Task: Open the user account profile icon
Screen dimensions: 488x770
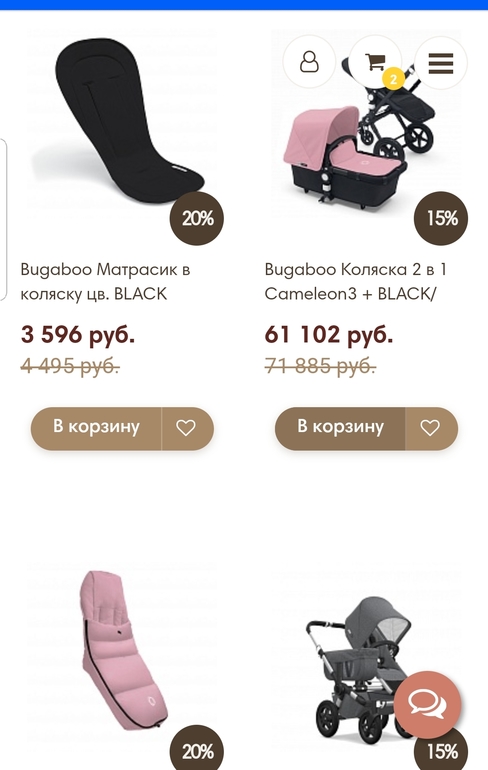Action: (x=309, y=62)
